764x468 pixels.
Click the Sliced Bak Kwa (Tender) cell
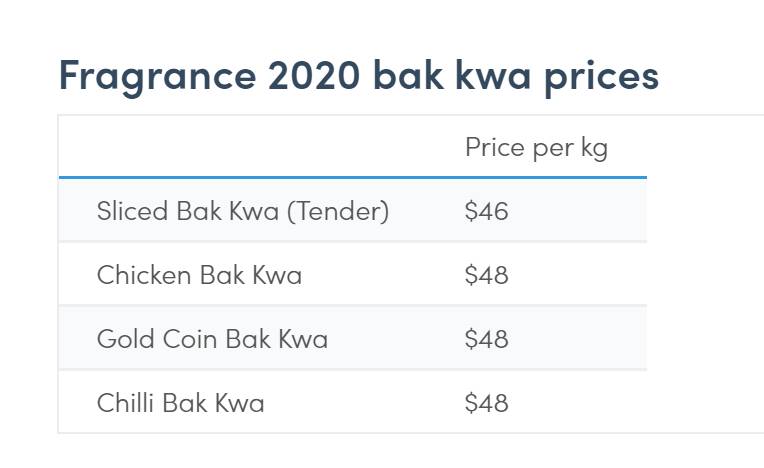[x=243, y=211]
